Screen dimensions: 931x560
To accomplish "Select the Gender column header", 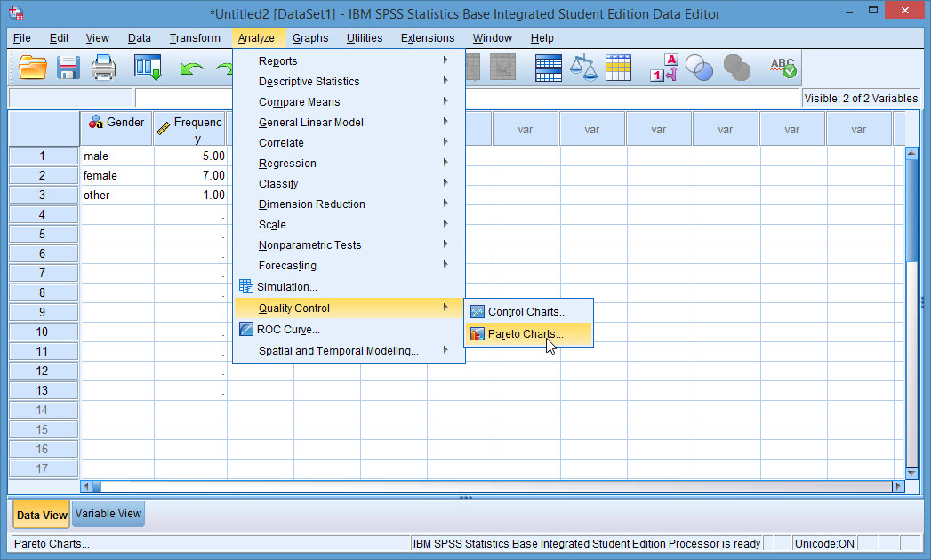I will tap(116, 128).
